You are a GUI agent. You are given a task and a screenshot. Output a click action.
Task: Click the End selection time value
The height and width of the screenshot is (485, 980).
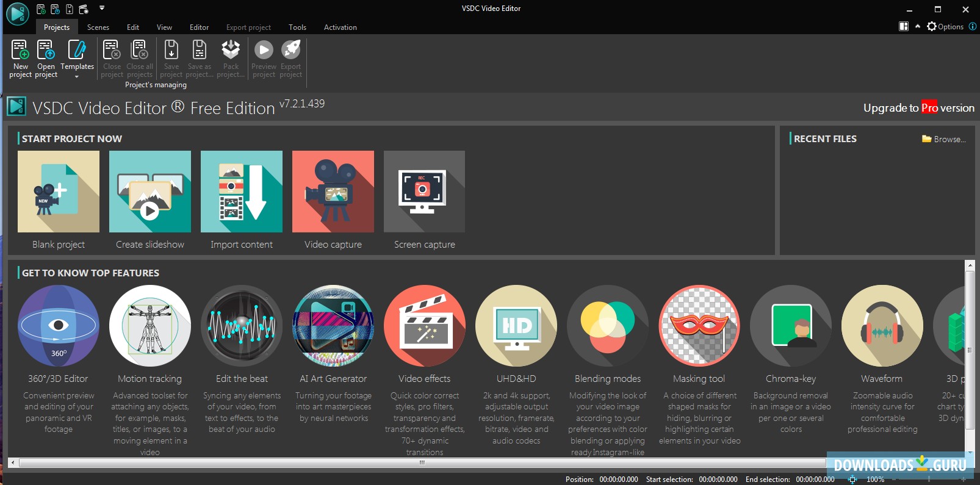click(x=815, y=480)
